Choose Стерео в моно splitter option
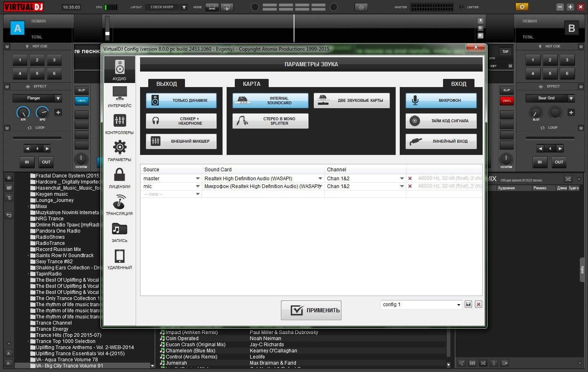 pos(270,121)
